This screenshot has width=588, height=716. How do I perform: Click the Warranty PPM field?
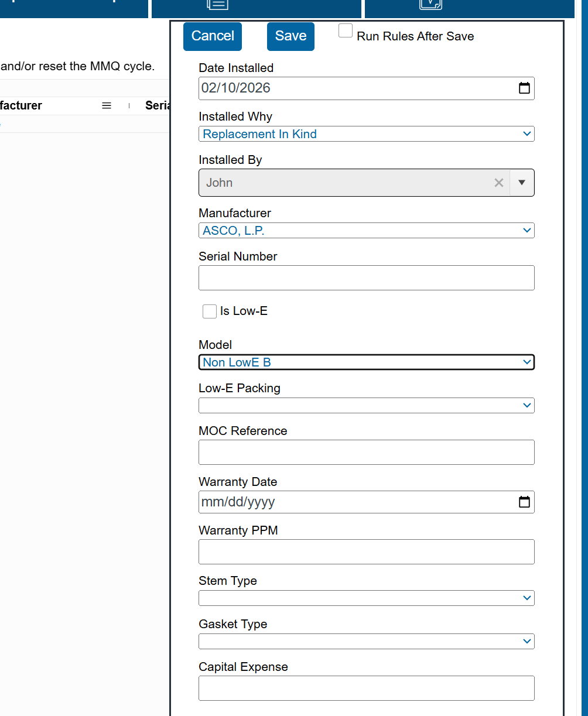367,552
